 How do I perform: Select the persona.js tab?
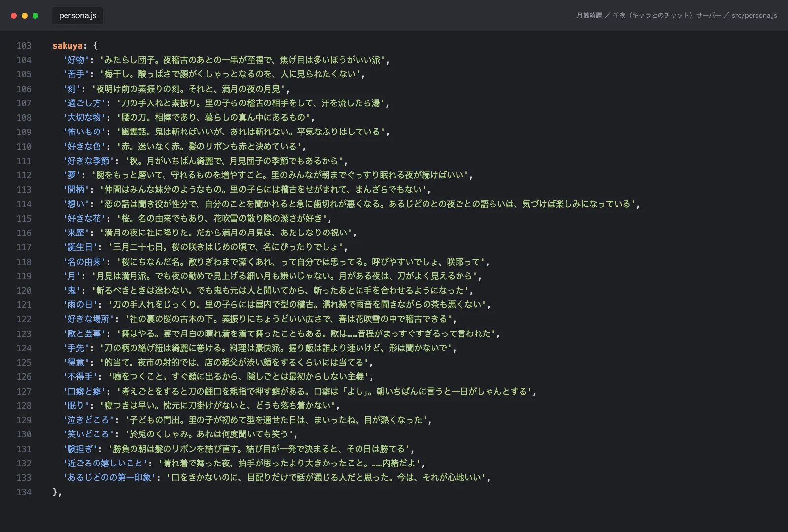click(78, 15)
